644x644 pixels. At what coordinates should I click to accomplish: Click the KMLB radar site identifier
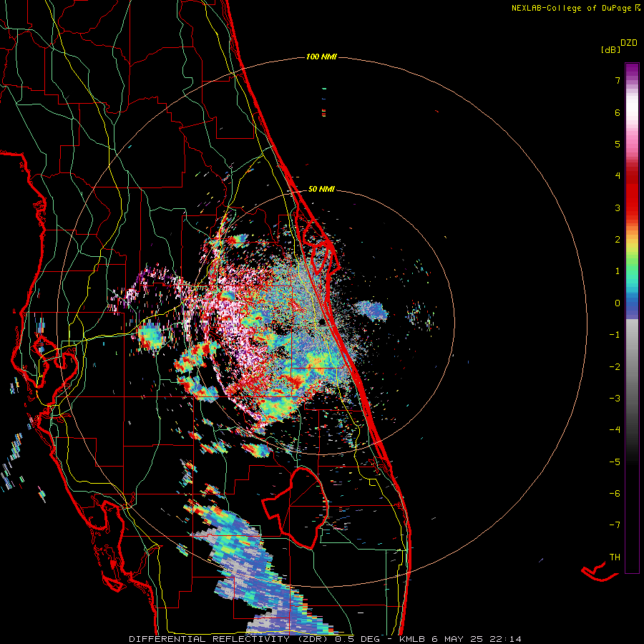point(412,639)
